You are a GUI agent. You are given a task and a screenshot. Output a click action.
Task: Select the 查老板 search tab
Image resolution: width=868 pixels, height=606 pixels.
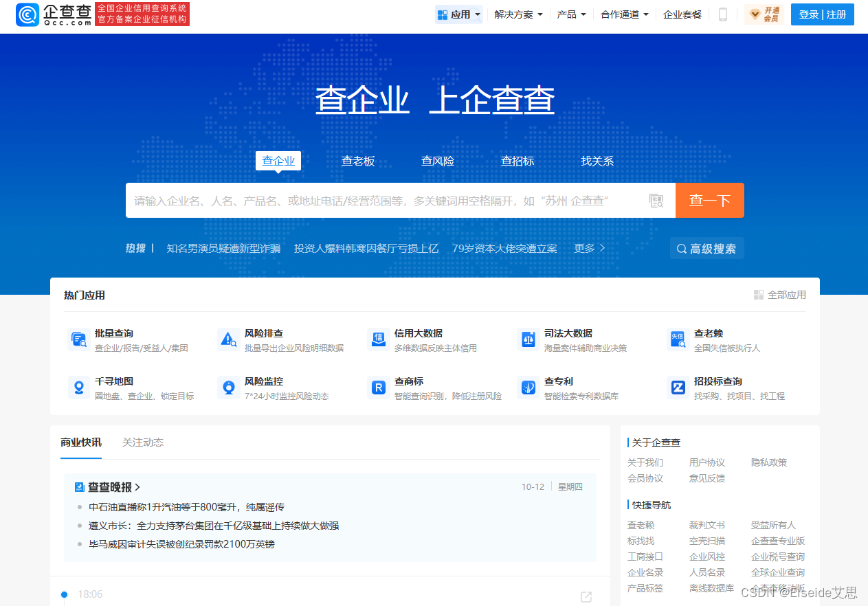[358, 161]
